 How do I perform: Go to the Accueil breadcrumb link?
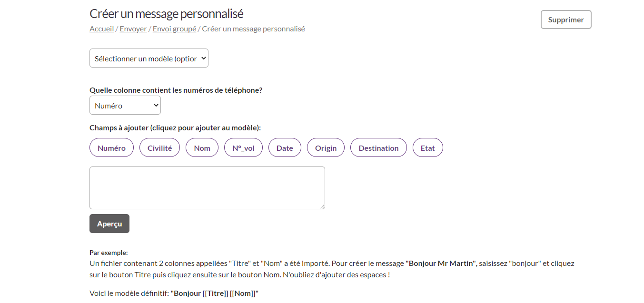(101, 29)
